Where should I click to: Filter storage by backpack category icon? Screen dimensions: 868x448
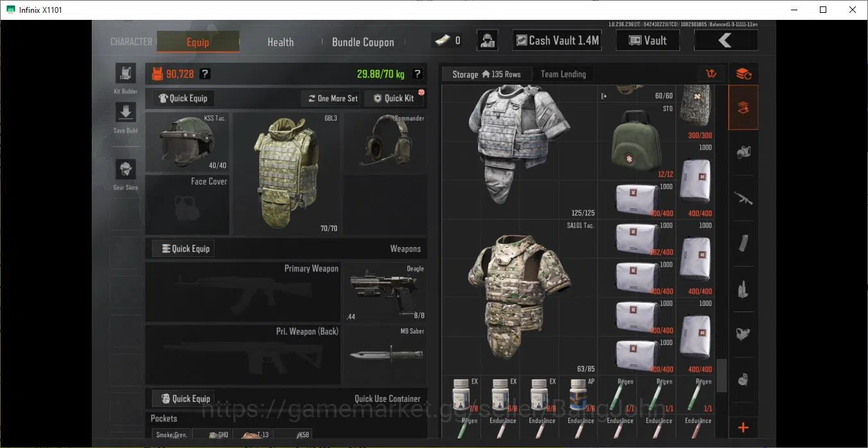click(x=744, y=379)
